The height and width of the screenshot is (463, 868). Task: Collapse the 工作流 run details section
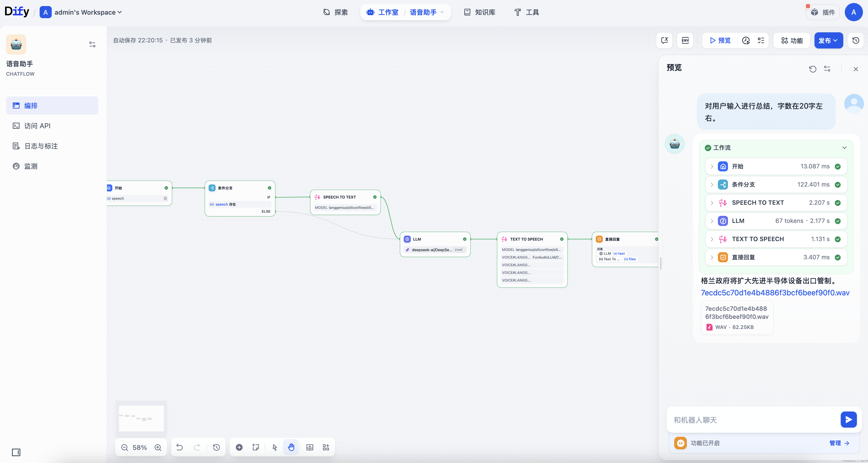tap(844, 148)
